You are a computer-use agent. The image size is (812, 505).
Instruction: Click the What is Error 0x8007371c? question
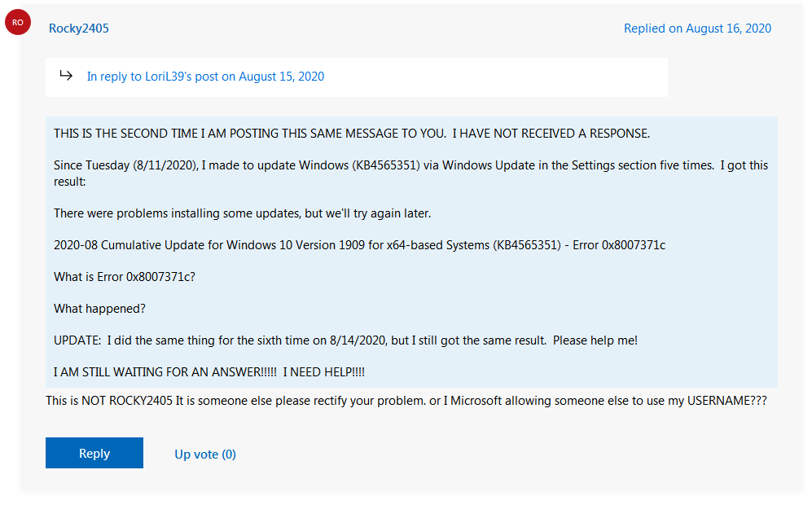(125, 277)
